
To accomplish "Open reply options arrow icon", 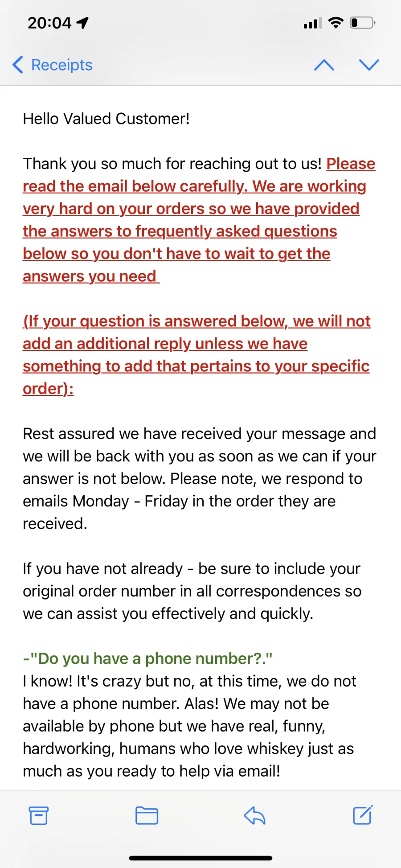I will pos(255,815).
